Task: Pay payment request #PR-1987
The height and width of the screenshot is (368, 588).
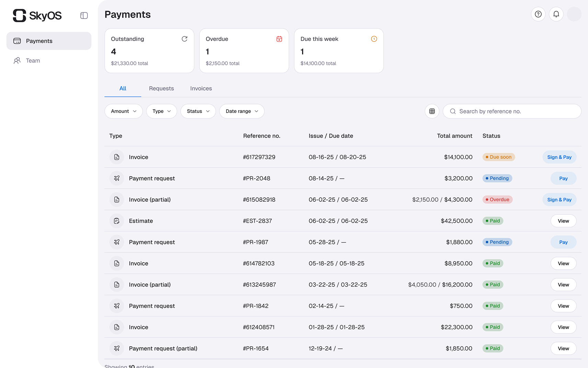Action: coord(563,242)
